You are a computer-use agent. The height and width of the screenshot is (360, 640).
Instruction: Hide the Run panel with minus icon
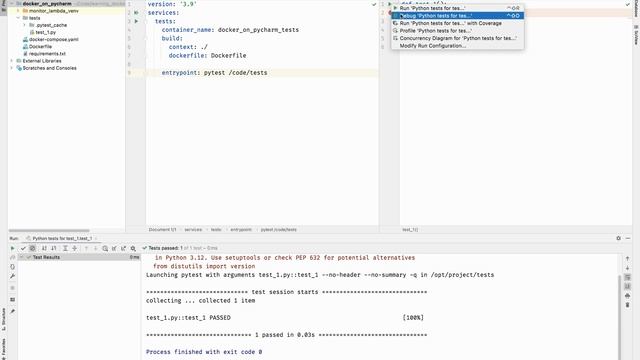pos(628,238)
